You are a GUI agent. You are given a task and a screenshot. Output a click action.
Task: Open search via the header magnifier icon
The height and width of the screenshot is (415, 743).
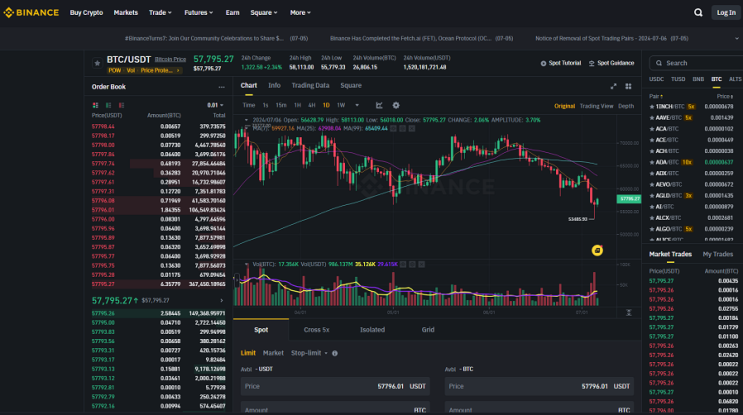point(698,13)
